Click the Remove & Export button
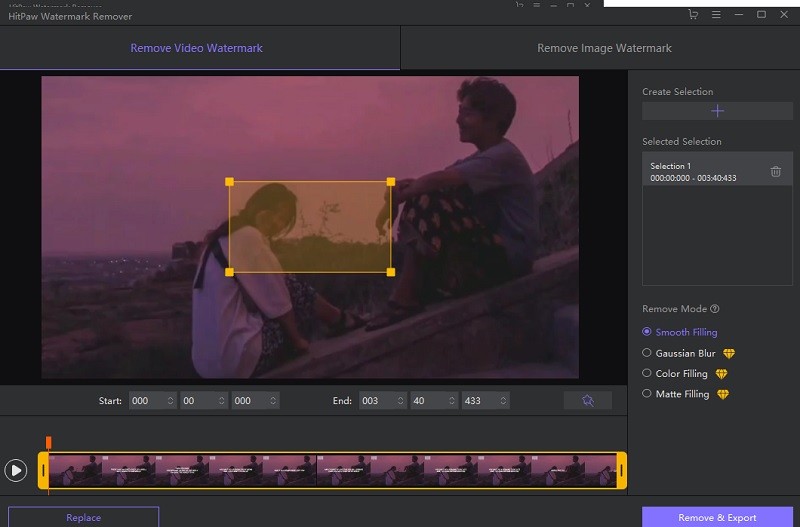This screenshot has height=527, width=800. pyautogui.click(x=717, y=517)
